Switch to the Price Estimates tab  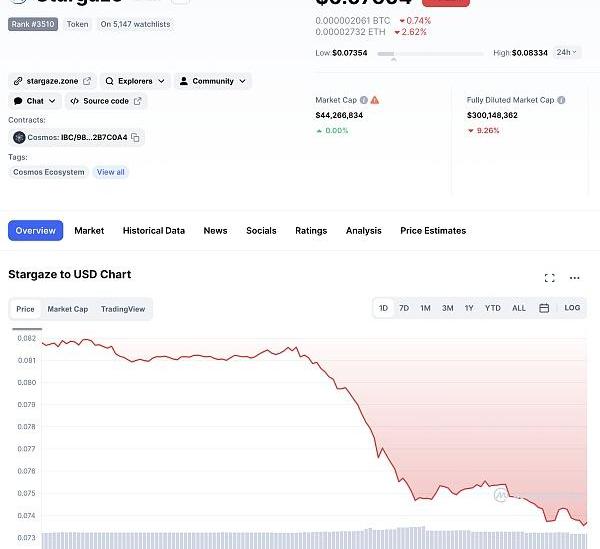(433, 231)
